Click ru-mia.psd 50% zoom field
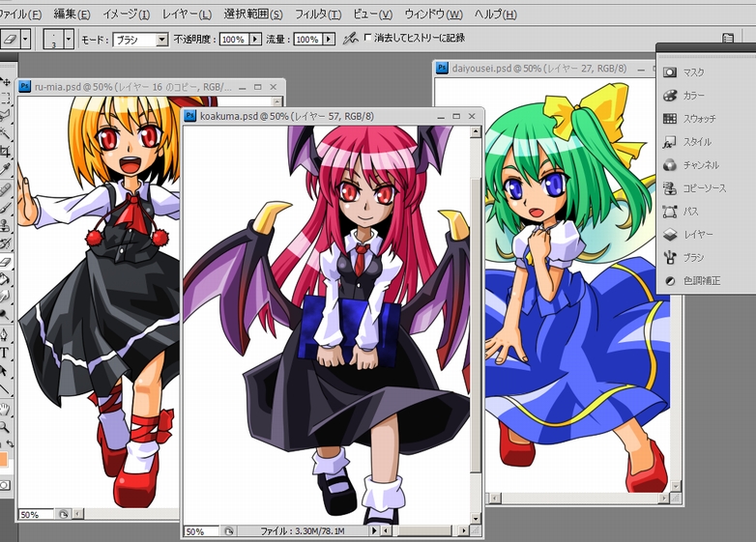Image resolution: width=756 pixels, height=542 pixels. 36,515
